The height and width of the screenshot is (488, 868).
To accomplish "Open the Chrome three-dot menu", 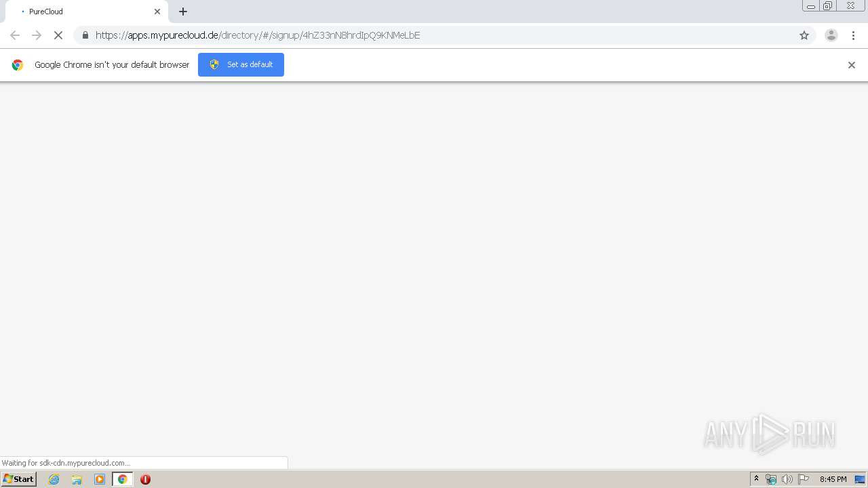I will click(x=853, y=35).
